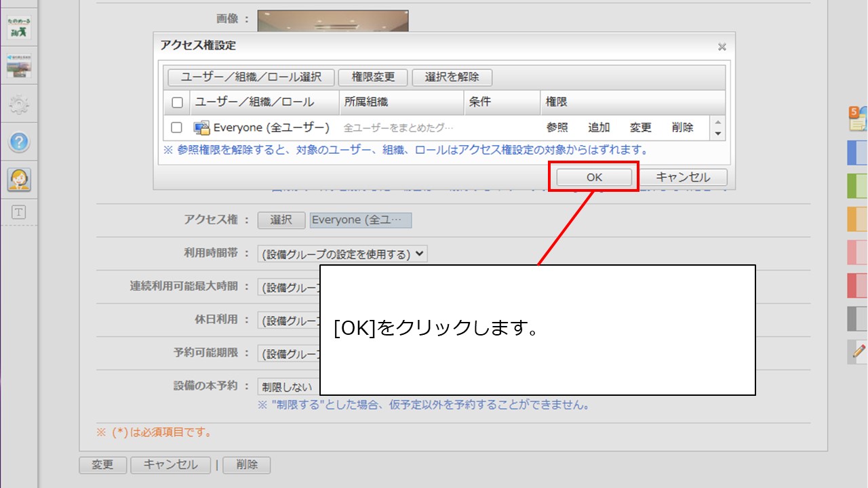Open the 連続利用可能最大時間 dropdown
Viewport: 868px width, 488px height.
289,287
